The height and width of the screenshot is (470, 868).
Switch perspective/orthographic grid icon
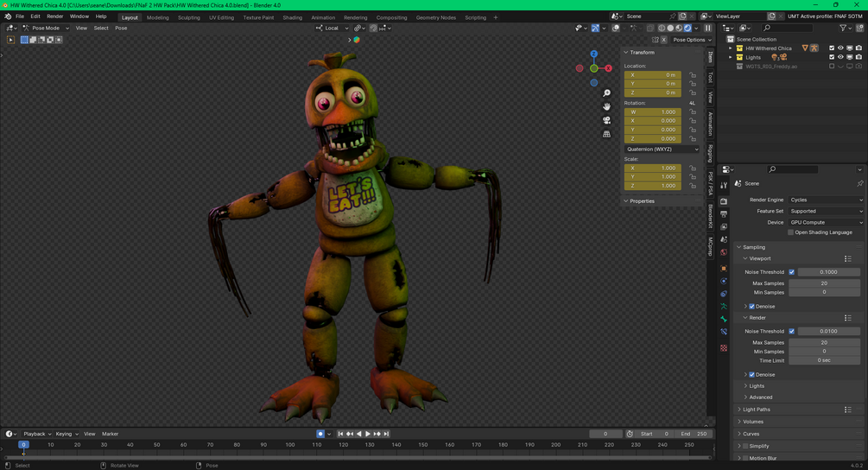(606, 134)
